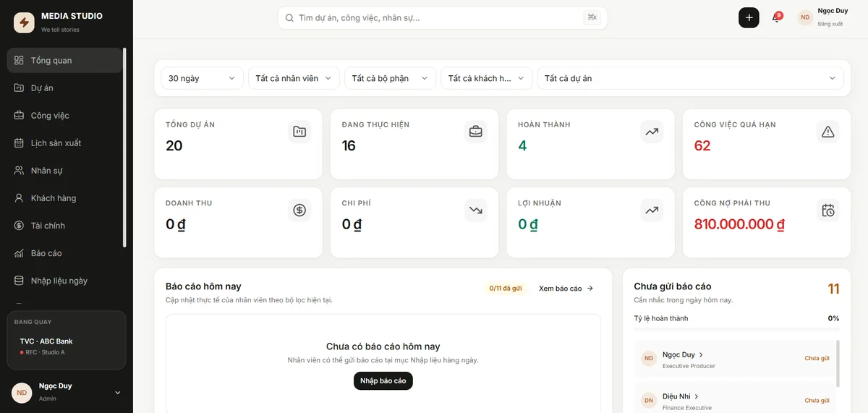Screen dimensions: 868x413
Task: Click the overdue tasks count 62
Action: click(702, 145)
